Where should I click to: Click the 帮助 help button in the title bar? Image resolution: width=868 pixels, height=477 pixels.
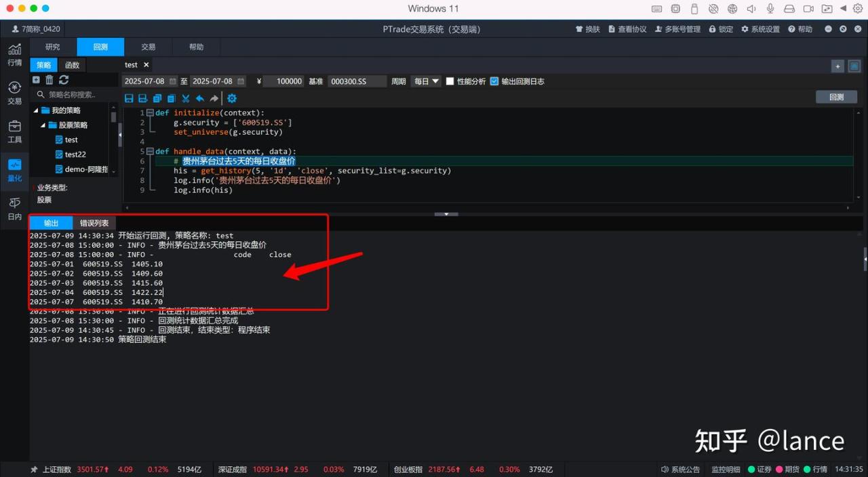tap(800, 29)
